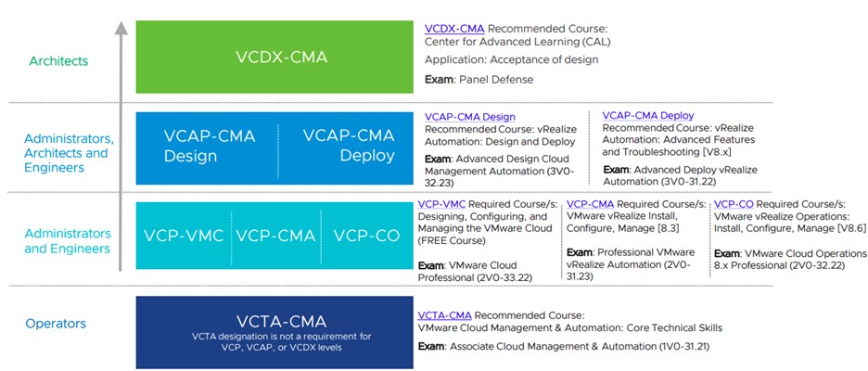Select the VCAP-CMA Design blue block
This screenshot has width=868, height=371.
(x=209, y=146)
